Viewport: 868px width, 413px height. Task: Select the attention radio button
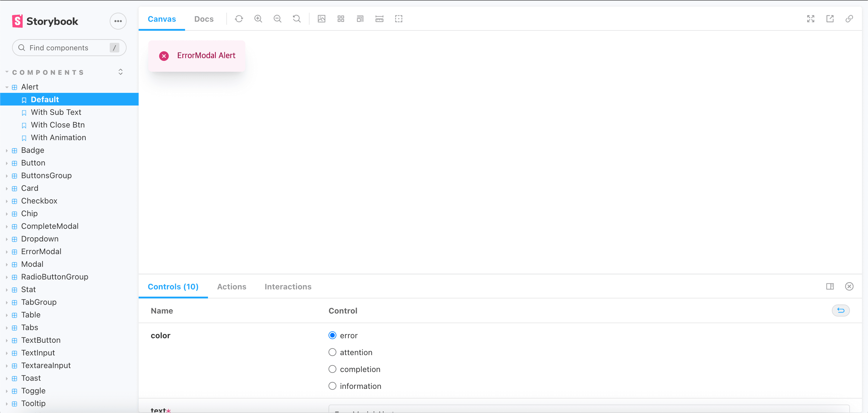tap(332, 352)
